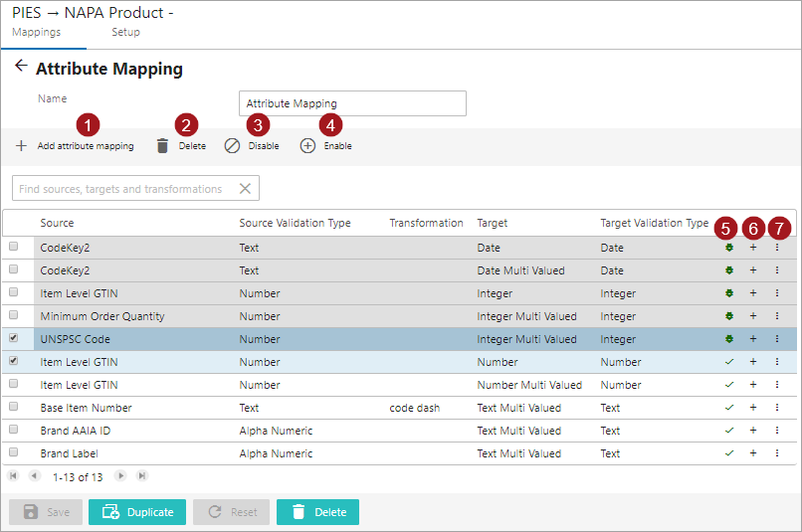This screenshot has height=532, width=802.
Task: Check the Item Level GTIN Integer checkbox
Action: point(13,291)
